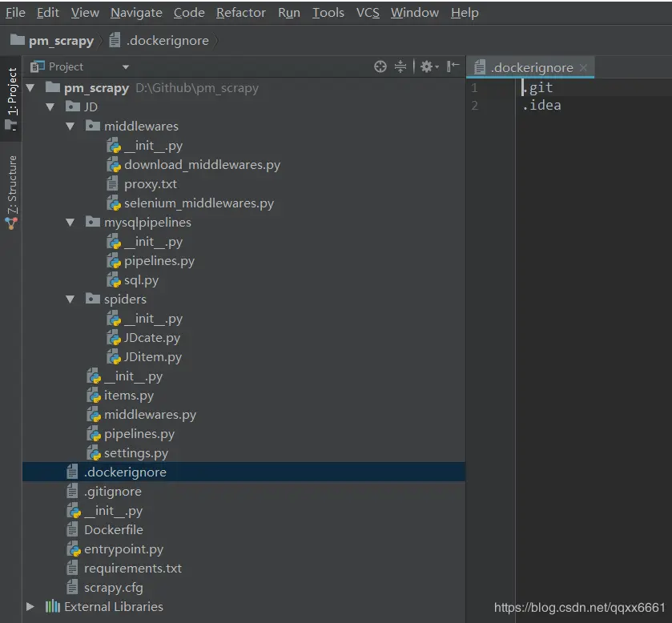Click Python icon of JDitem.py
This screenshot has height=623, width=672.
point(114,357)
